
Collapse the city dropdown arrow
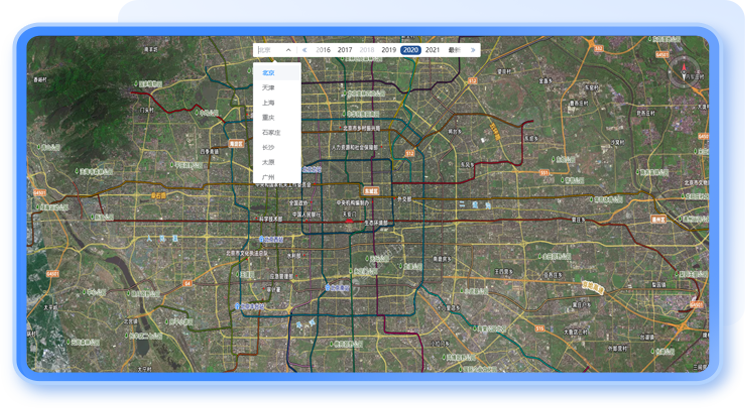(288, 49)
